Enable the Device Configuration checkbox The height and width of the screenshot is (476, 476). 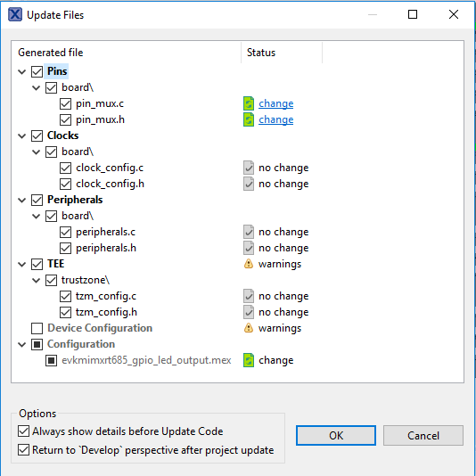(37, 328)
